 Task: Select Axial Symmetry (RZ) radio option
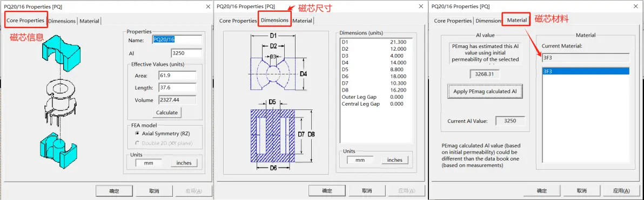pyautogui.click(x=163, y=134)
